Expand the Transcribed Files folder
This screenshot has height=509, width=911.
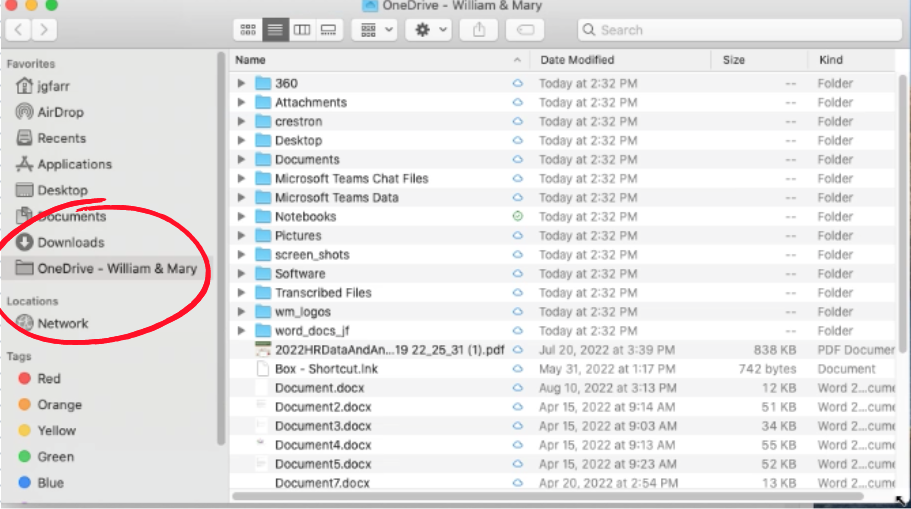point(241,293)
